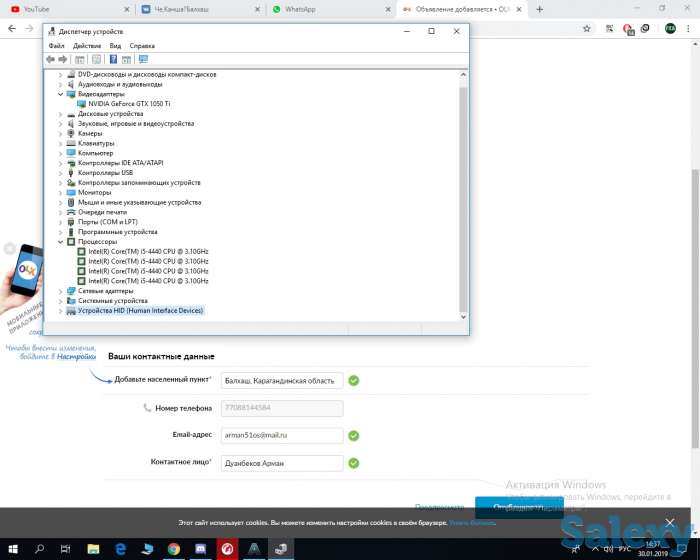This screenshot has width=700, height=560.
Task: Open the Файл menu
Action: [56, 46]
